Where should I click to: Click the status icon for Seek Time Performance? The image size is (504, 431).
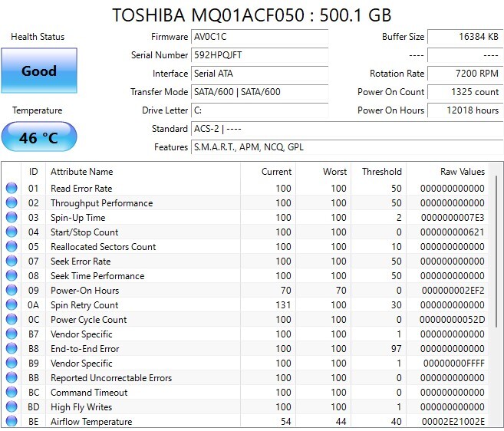tap(12, 275)
